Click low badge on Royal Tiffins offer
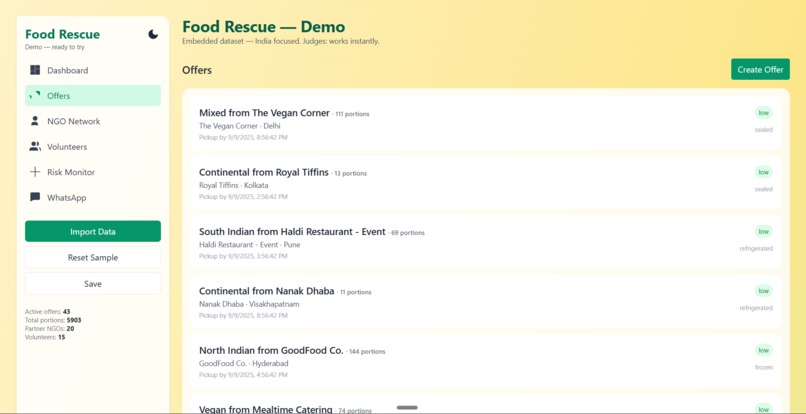 click(x=763, y=172)
